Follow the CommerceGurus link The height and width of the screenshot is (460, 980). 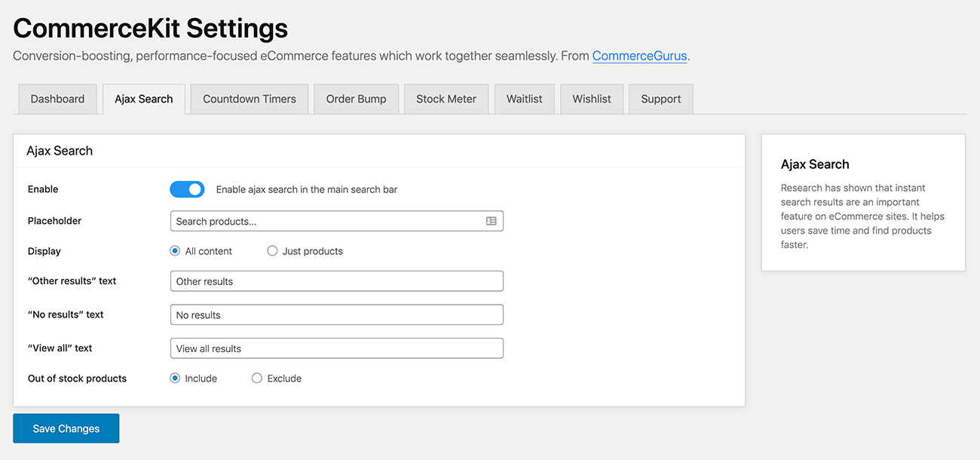[639, 56]
